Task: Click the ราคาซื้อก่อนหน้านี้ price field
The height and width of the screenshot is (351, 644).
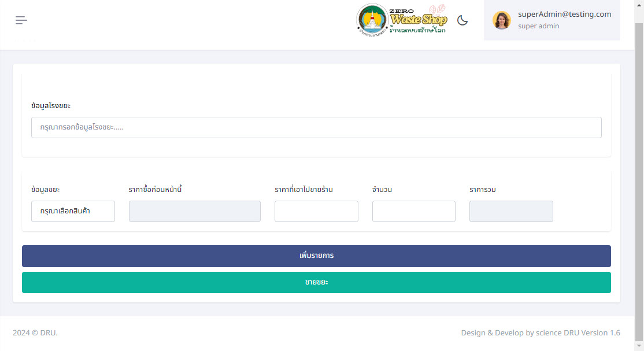Action: 194,212
